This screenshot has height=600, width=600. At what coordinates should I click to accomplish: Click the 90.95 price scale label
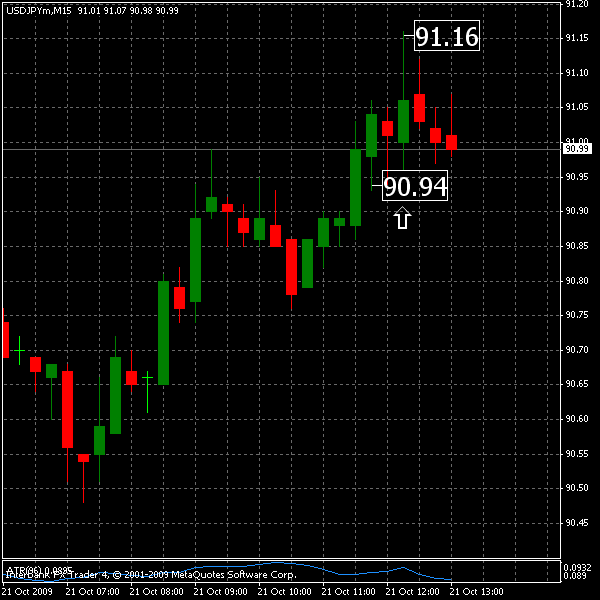tap(577, 177)
